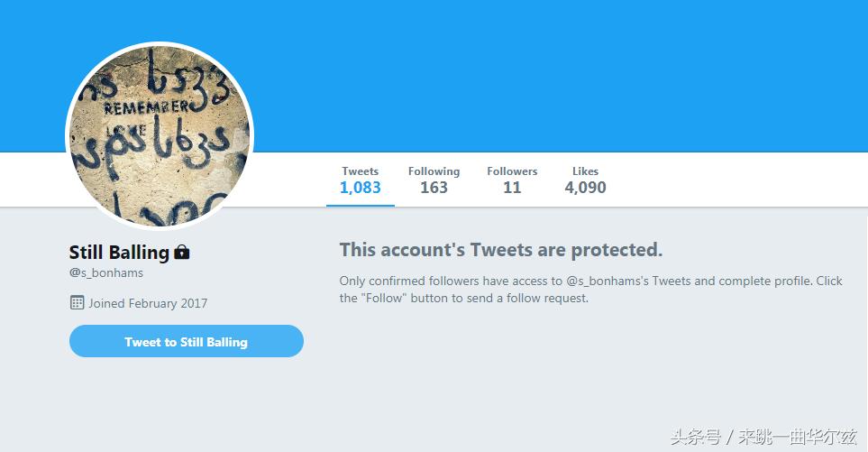868x452 pixels.
Task: Click the Joined February 2017 text
Action: (x=148, y=303)
